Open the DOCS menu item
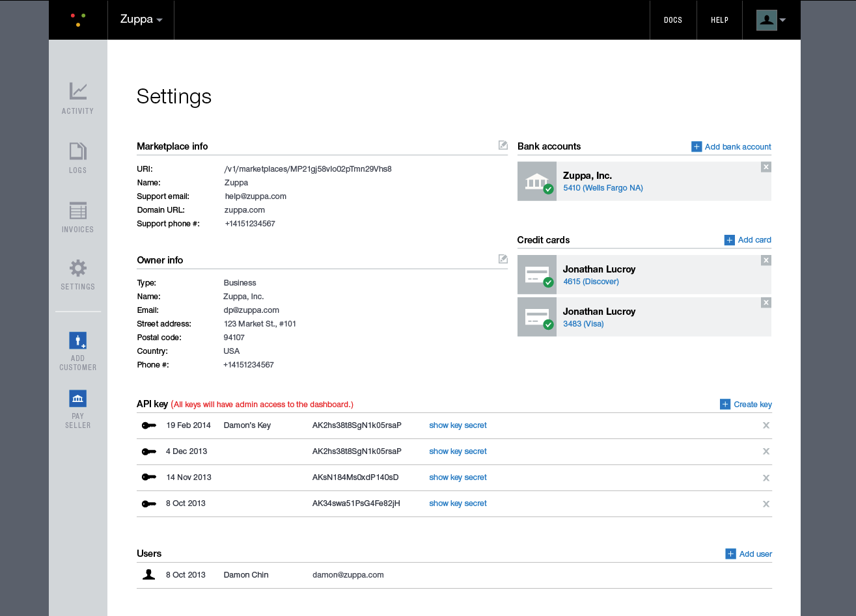Screen dimensions: 856x616 coord(673,20)
